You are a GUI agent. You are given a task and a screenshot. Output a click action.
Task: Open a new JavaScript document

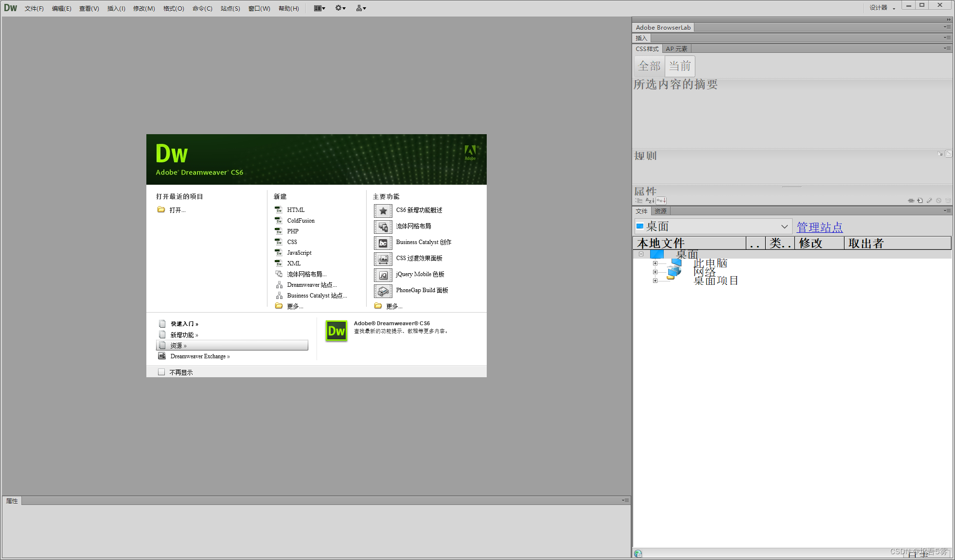tap(299, 252)
